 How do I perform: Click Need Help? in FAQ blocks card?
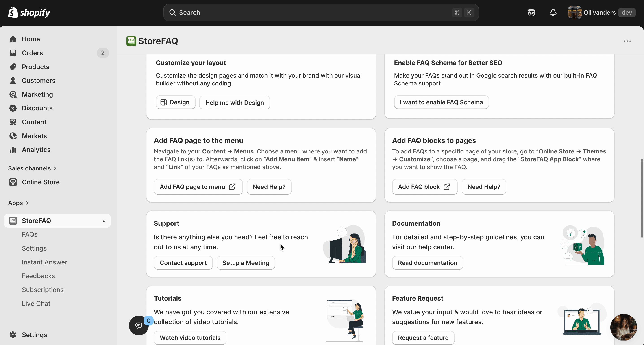[x=484, y=187]
